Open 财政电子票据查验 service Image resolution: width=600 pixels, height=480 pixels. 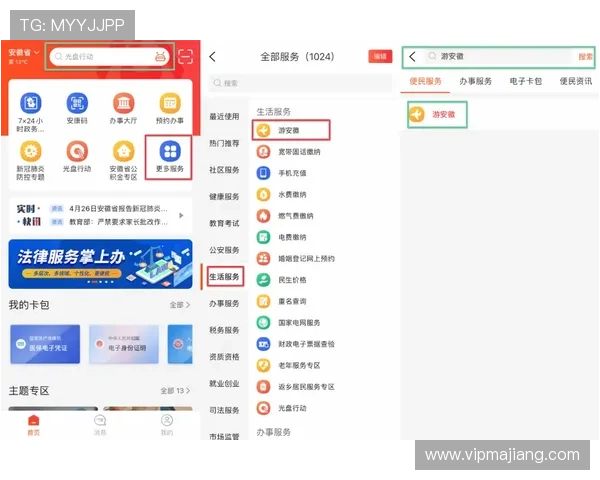pyautogui.click(x=295, y=344)
